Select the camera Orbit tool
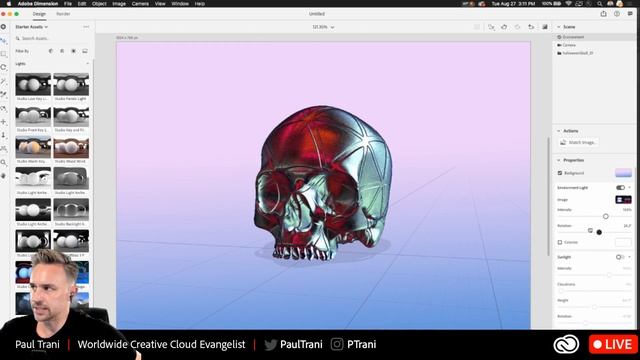640x360 pixels. (x=4, y=109)
